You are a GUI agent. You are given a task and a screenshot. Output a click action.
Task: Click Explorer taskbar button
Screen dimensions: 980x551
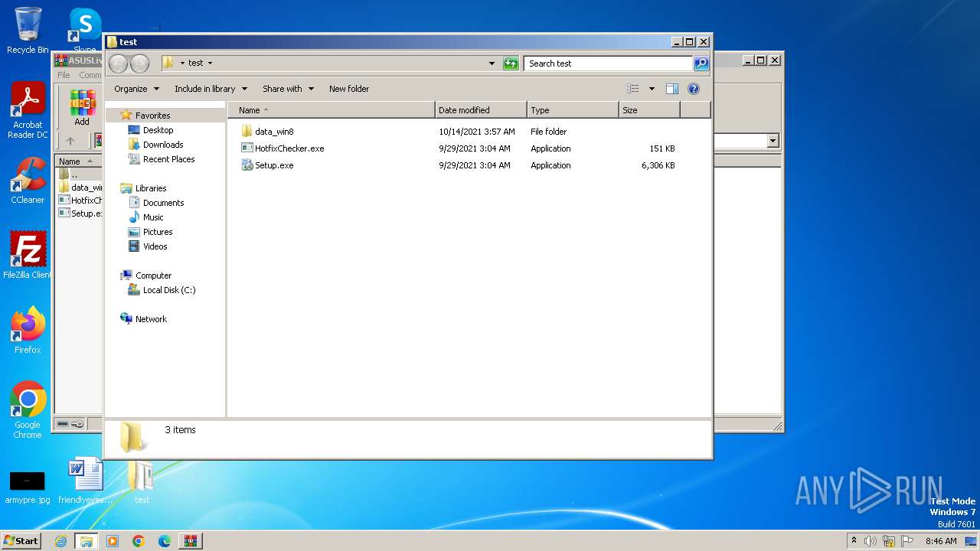pyautogui.click(x=87, y=541)
